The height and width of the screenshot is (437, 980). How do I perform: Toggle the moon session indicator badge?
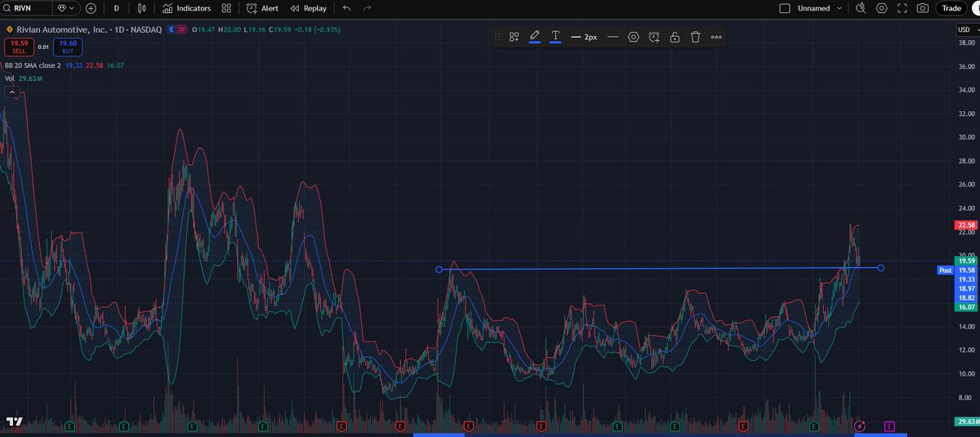[173, 29]
